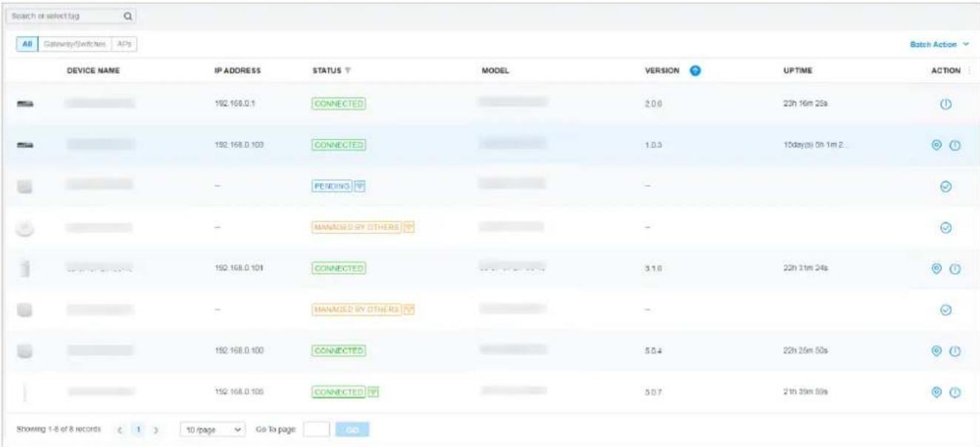980x447 pixels.
Task: Reboot the device at 192.168.0.101
Action: [954, 268]
